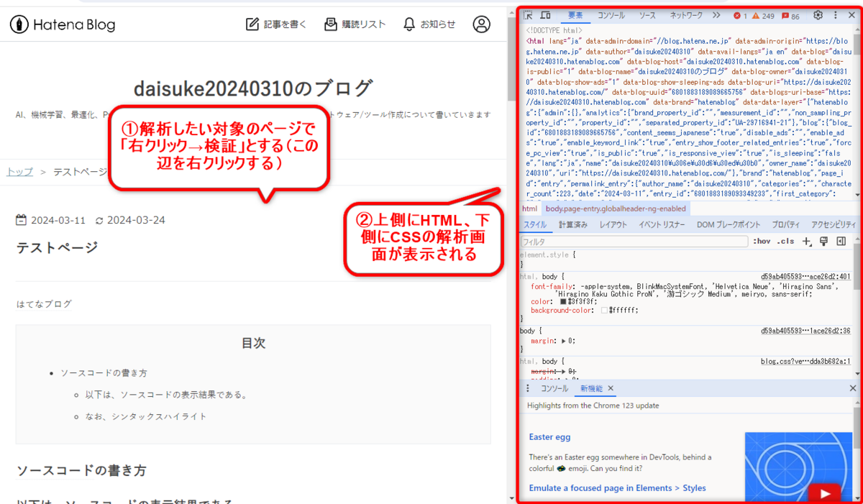
Task: Select the html breadcrumb node
Action: click(529, 209)
